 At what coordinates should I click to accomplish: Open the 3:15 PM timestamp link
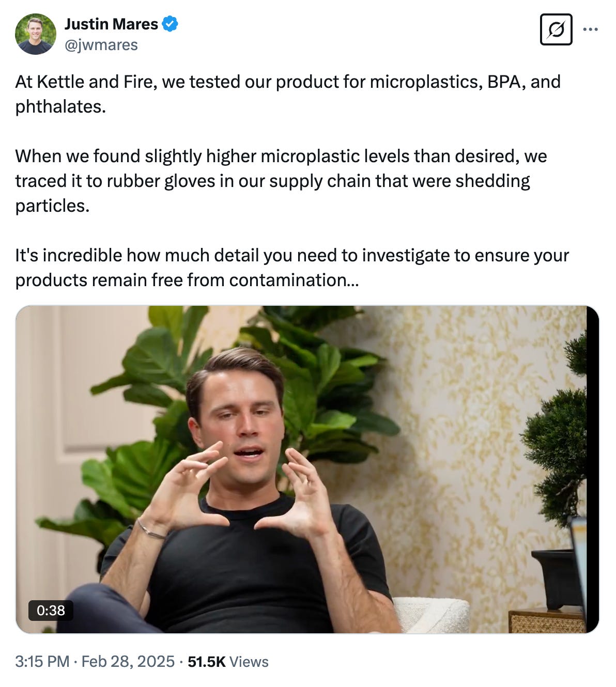[x=42, y=662]
